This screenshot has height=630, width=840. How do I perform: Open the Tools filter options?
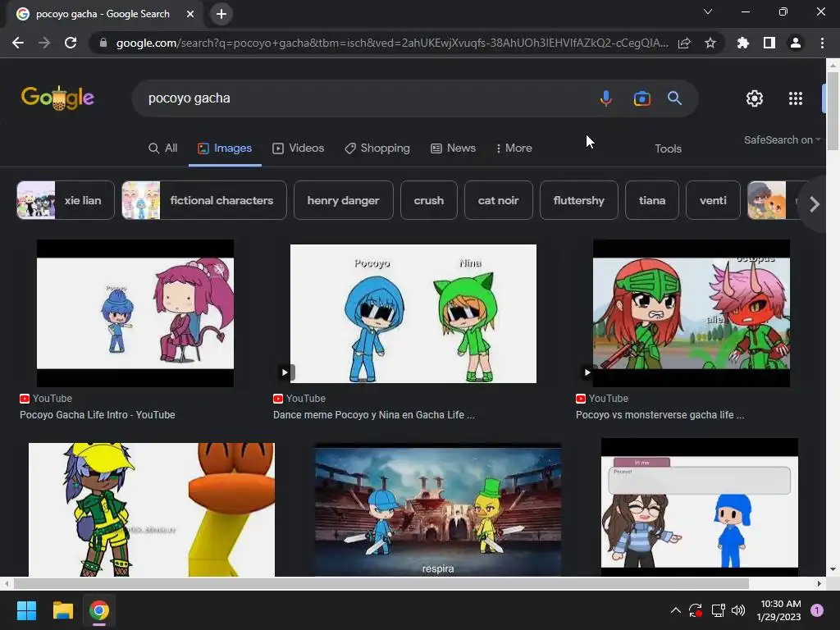pos(668,149)
